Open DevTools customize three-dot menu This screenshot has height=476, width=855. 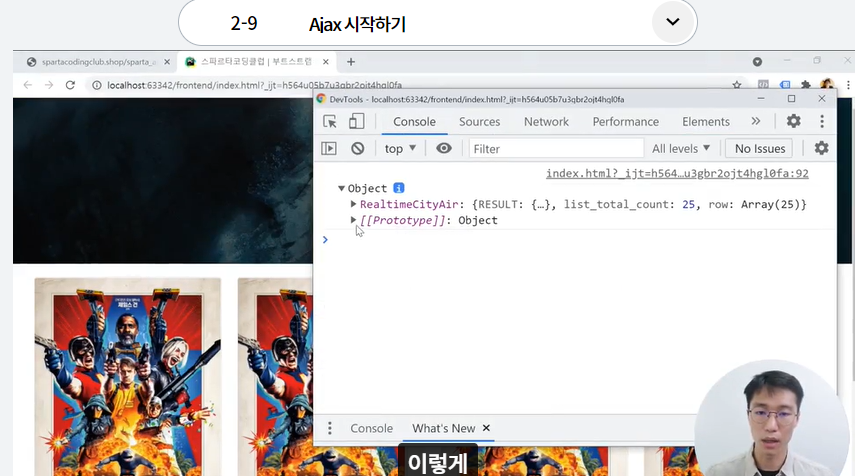[x=822, y=121]
